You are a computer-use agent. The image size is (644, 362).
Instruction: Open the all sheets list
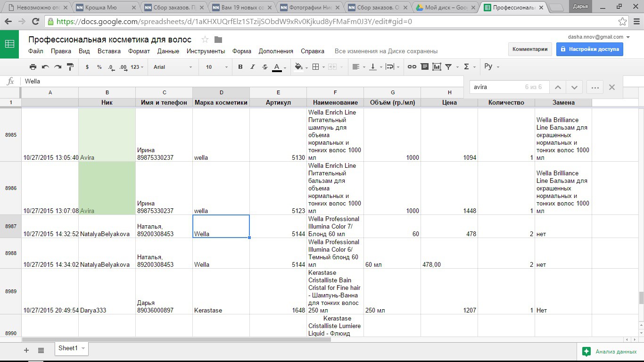click(x=41, y=350)
